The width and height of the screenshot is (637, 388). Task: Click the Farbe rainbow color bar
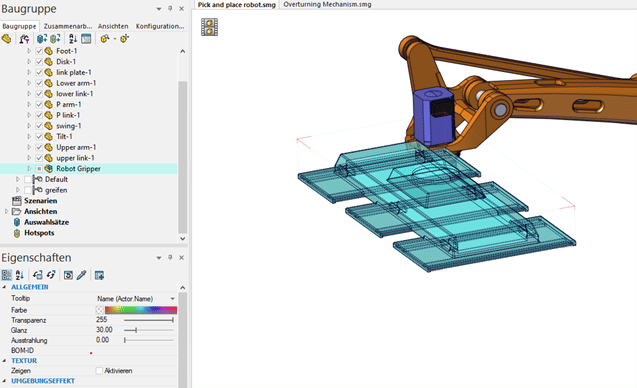141,310
